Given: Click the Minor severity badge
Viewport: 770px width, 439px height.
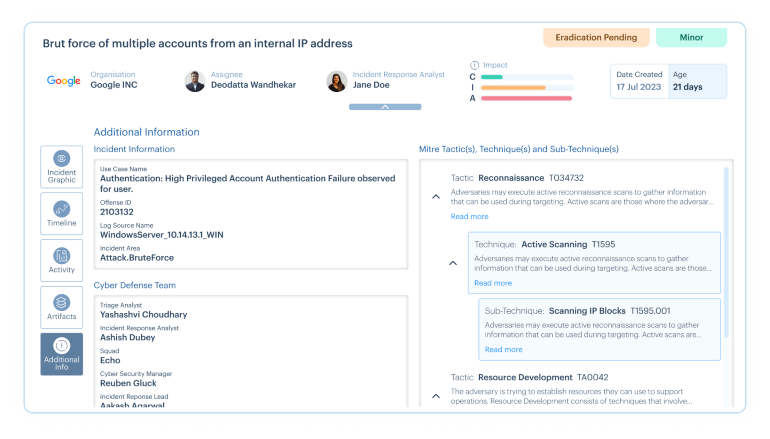Looking at the screenshot, I should click(690, 37).
